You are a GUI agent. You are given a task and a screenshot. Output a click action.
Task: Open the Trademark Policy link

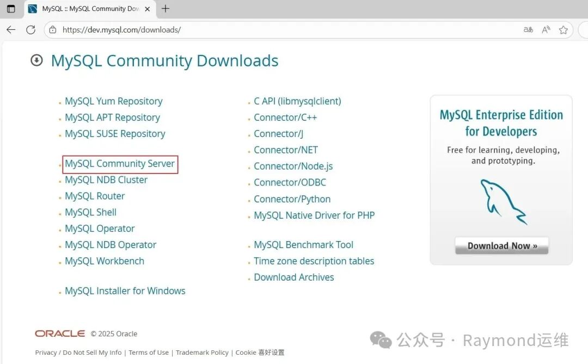point(202,353)
